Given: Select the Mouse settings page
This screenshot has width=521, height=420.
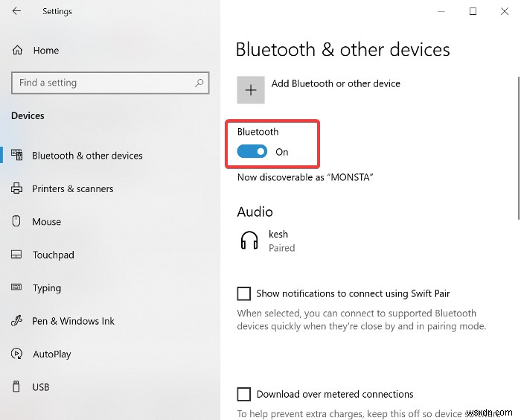Looking at the screenshot, I should click(x=110, y=221).
